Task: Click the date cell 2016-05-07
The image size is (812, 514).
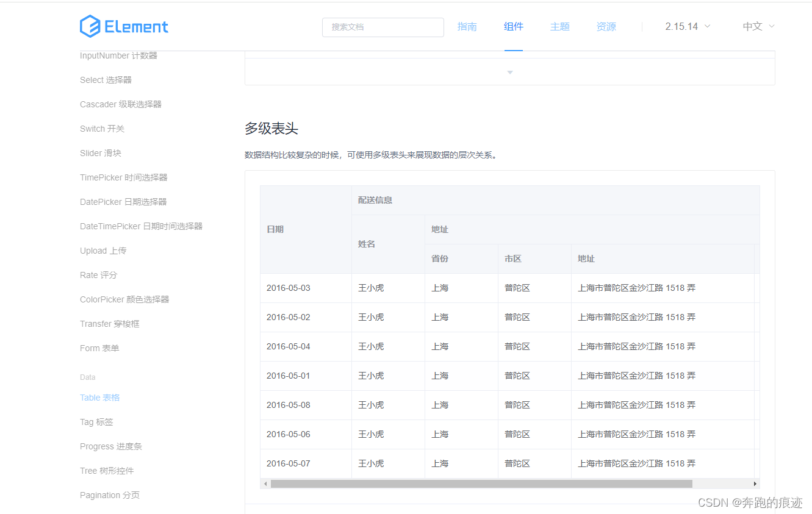Action: pos(306,463)
